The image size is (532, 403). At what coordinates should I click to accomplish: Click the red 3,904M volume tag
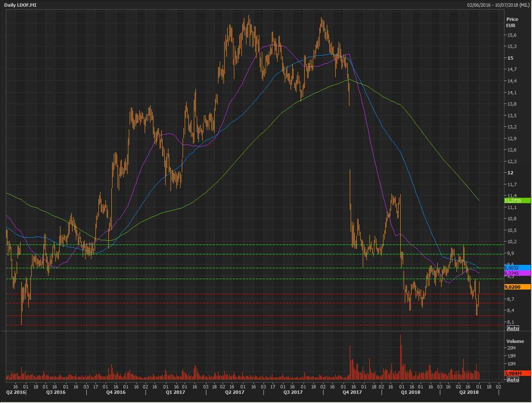tap(517, 373)
